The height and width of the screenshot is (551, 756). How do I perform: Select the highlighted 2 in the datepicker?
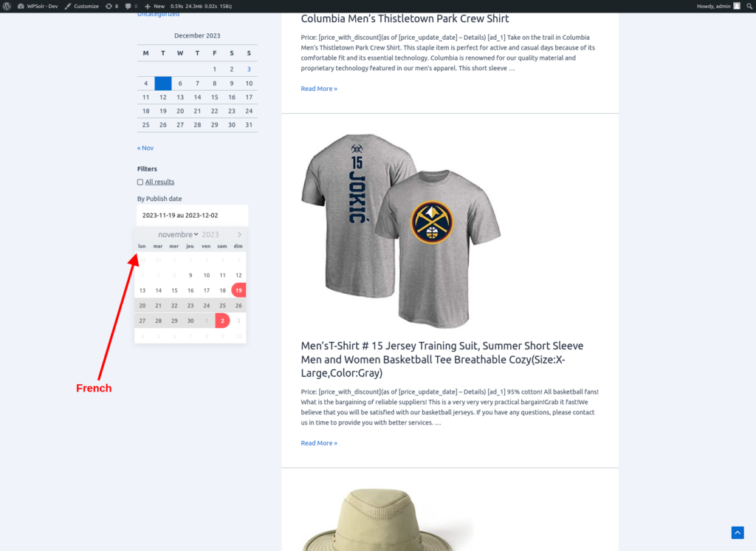click(222, 321)
